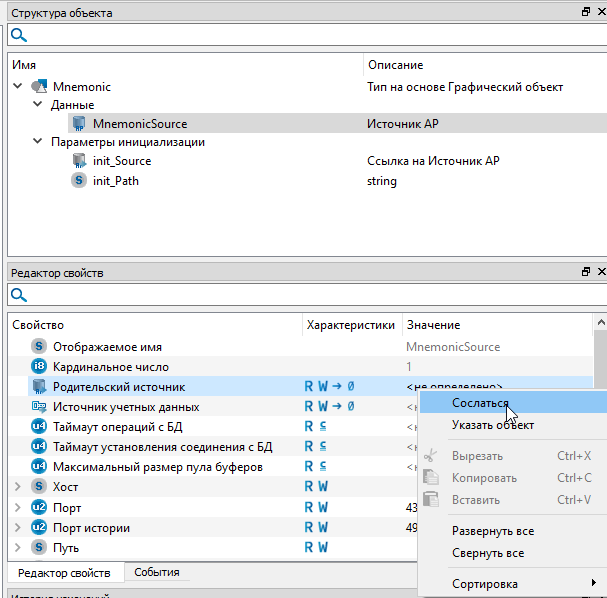Screen dimensions: 607x598
Task: Click the Родительский источник property icon
Action: tap(39, 386)
